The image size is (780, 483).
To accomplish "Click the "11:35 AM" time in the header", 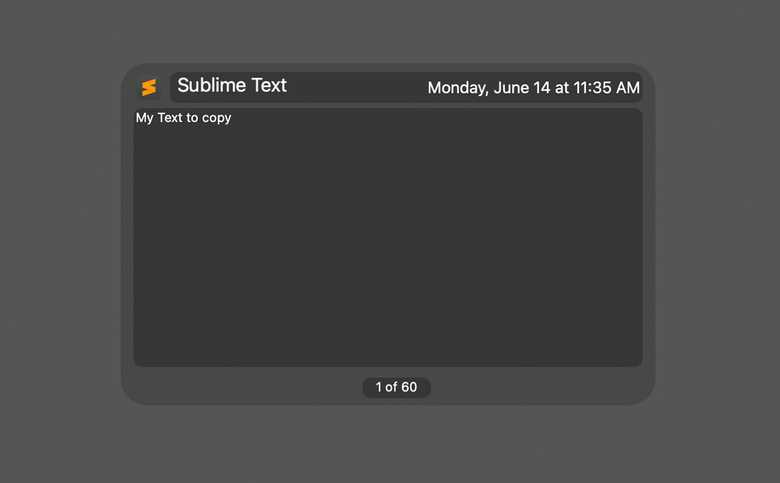I will tap(608, 88).
